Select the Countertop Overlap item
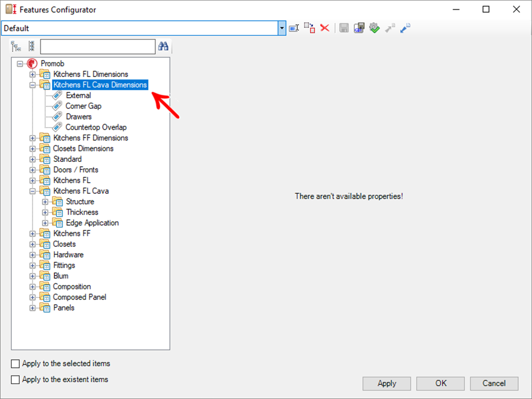The width and height of the screenshot is (532, 399). [96, 127]
